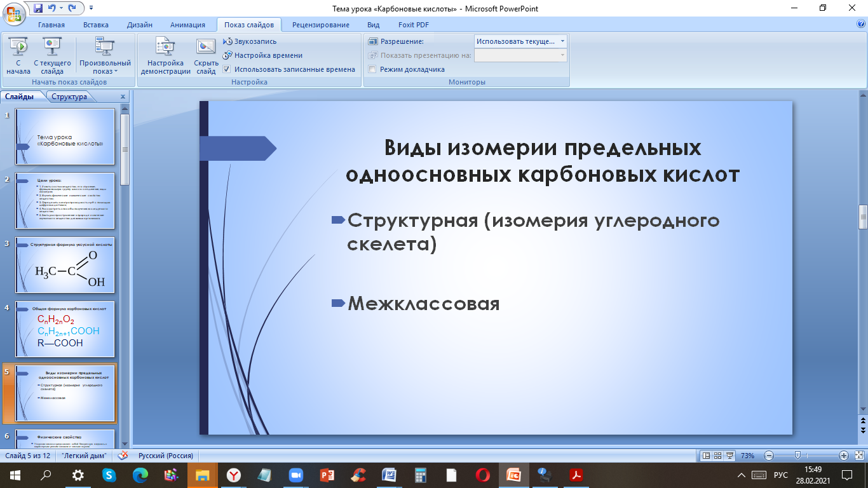Image resolution: width=868 pixels, height=488 pixels.
Task: Click the zoom slider in status bar
Action: coord(797,456)
